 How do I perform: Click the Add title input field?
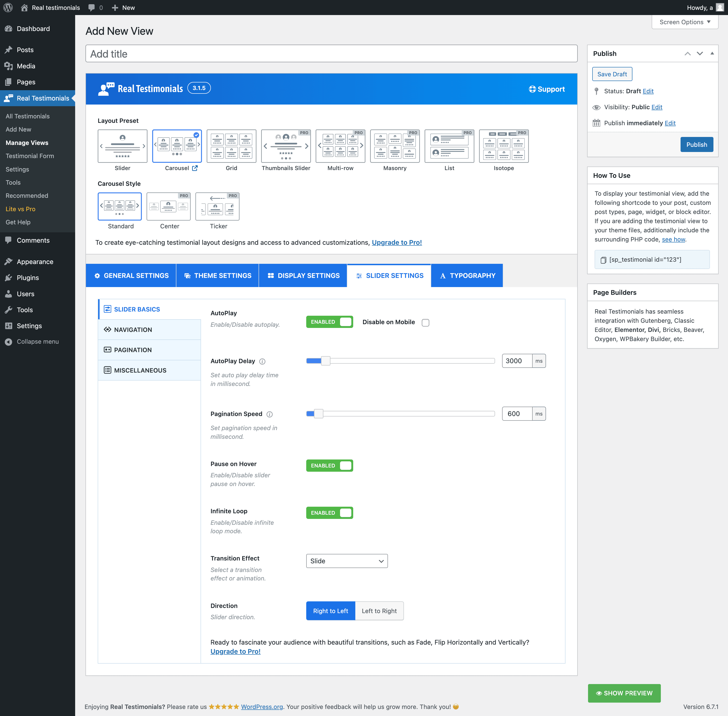tap(331, 54)
